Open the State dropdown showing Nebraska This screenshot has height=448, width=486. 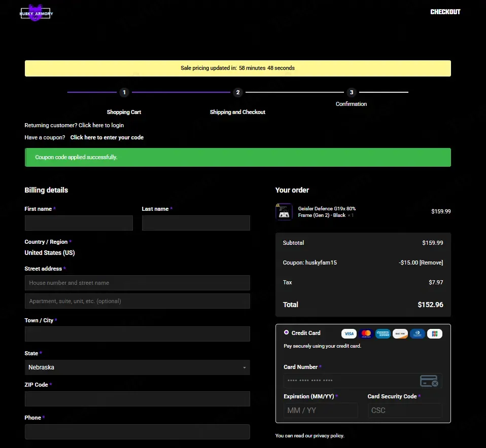(137, 367)
